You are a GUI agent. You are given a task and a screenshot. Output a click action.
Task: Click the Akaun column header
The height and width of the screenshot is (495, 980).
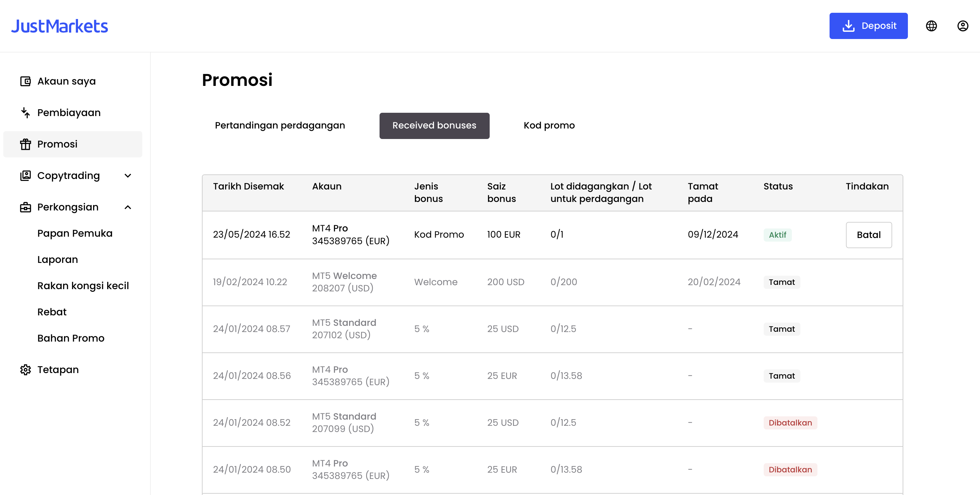[x=327, y=187]
